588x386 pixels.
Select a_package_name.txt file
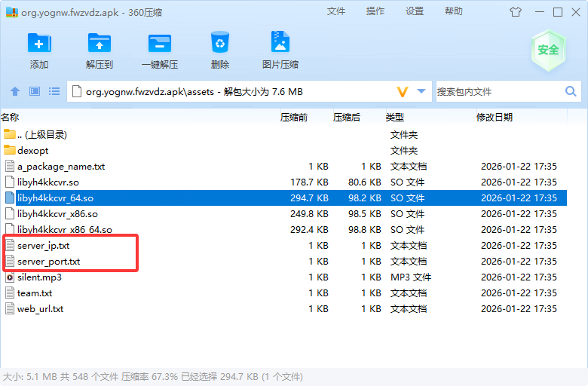point(283,166)
